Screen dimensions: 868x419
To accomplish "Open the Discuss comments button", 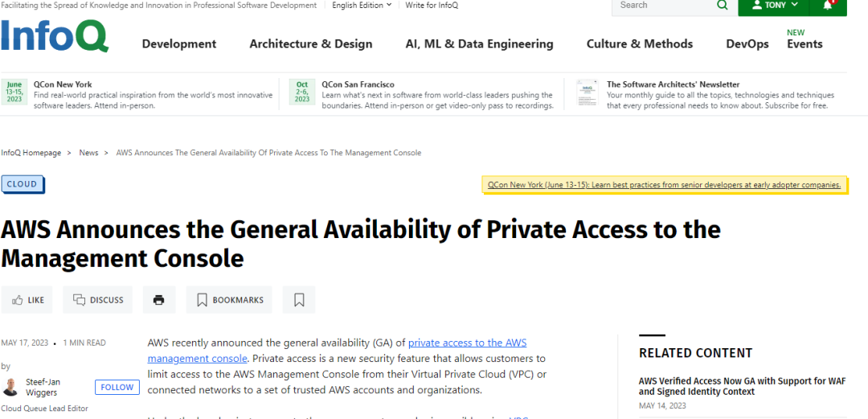I will point(98,300).
